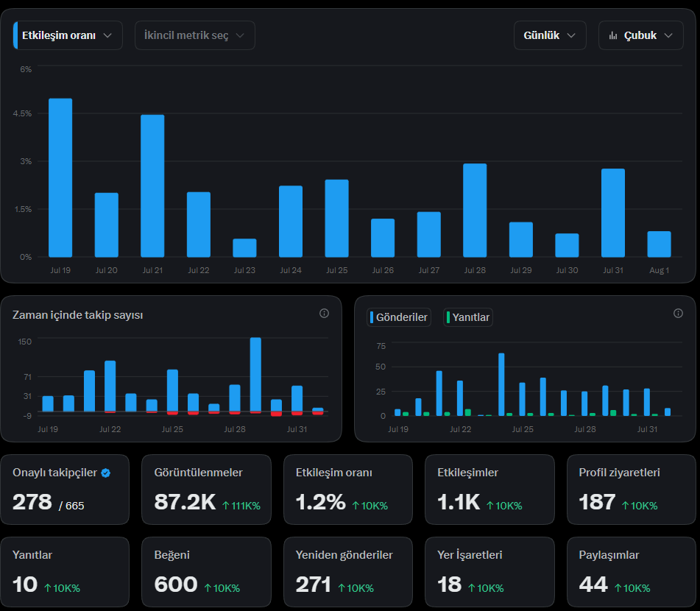
Task: Open the Çubuk chart type selector
Action: coord(640,35)
